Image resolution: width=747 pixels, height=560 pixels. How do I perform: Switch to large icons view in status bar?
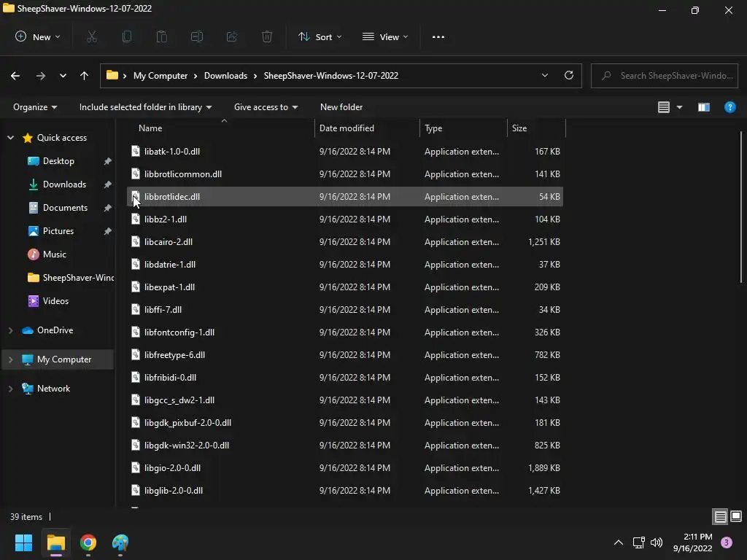tap(736, 516)
